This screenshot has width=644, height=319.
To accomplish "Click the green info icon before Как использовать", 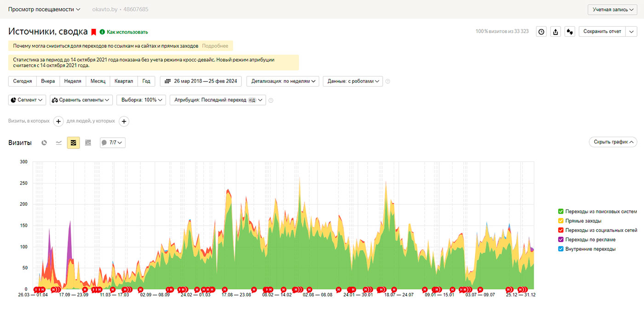I will point(102,32).
